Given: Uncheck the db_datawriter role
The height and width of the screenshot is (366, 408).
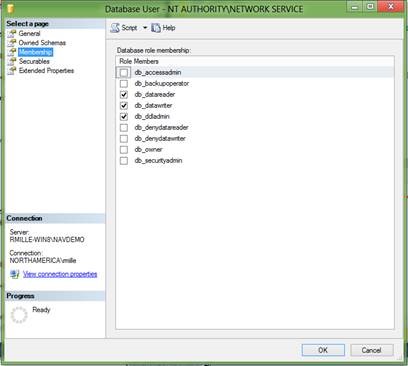Looking at the screenshot, I should pyautogui.click(x=124, y=105).
